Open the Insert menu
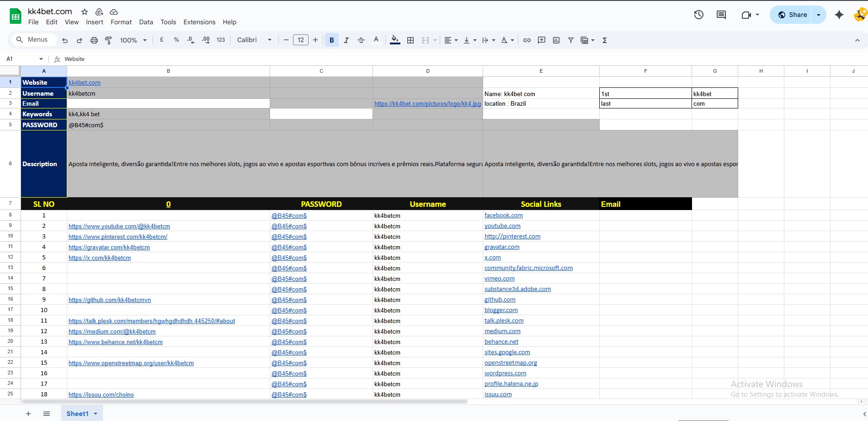 (95, 22)
